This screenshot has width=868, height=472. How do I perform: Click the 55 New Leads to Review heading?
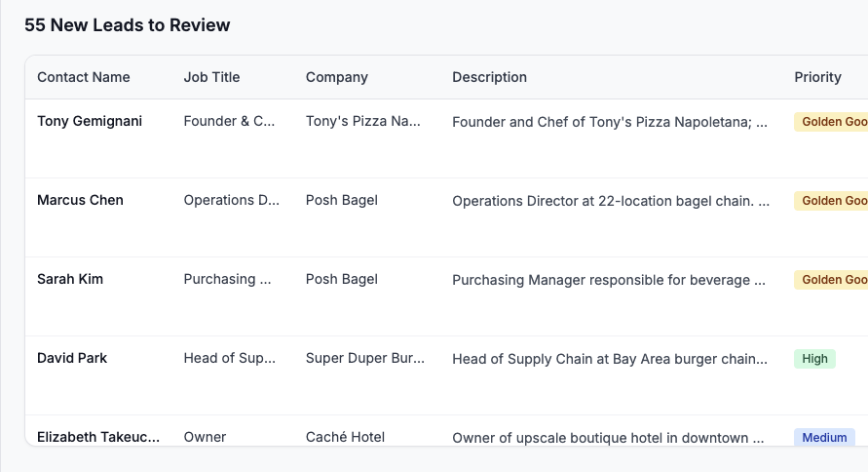(128, 25)
